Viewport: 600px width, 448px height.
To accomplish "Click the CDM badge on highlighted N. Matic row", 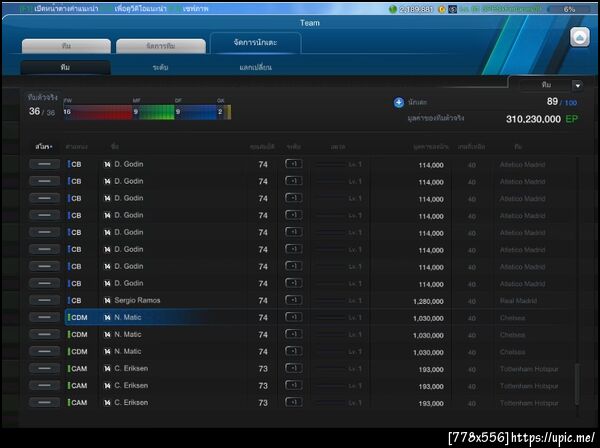I will click(78, 318).
